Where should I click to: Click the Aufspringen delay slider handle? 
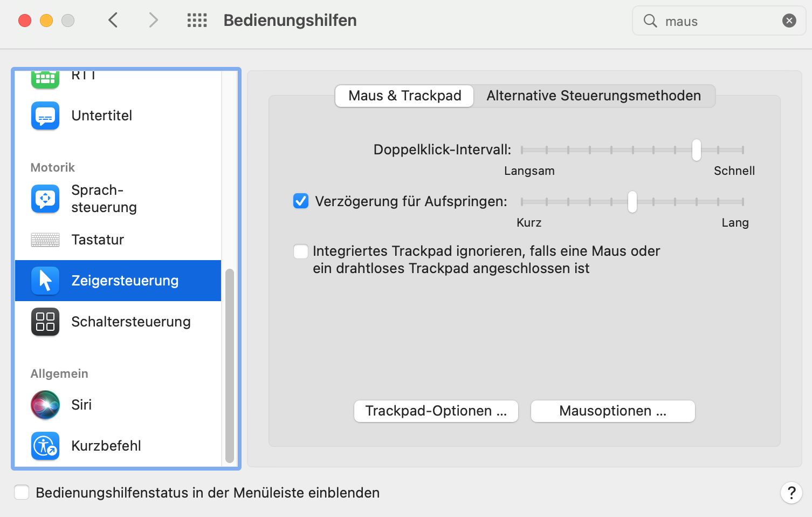tap(632, 202)
